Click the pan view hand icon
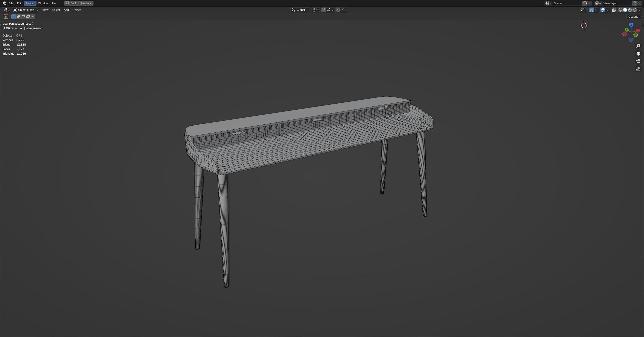The image size is (644, 337). coord(638,54)
